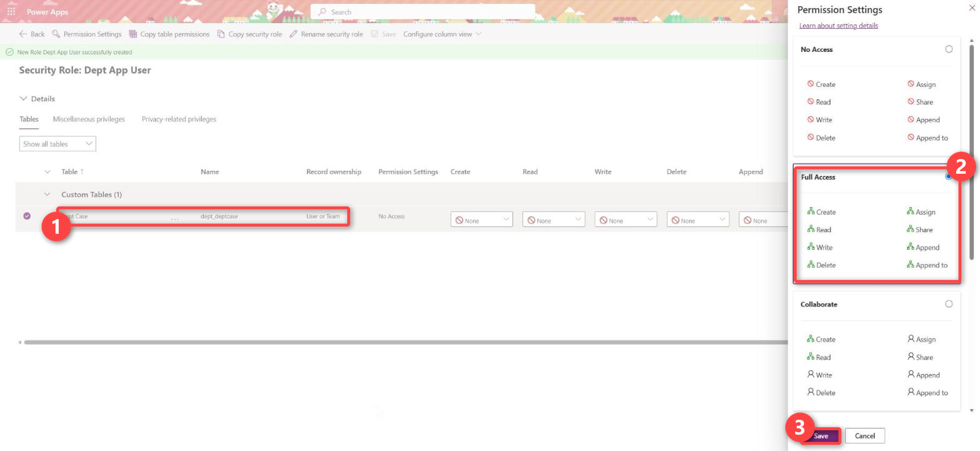
Task: Open the Power Apps app launcher waffle
Action: click(x=11, y=12)
